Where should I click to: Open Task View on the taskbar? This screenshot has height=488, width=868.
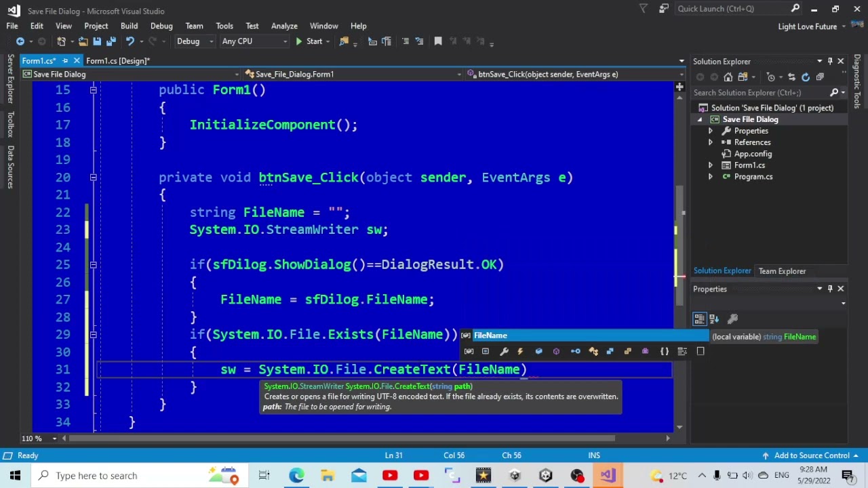264,475
